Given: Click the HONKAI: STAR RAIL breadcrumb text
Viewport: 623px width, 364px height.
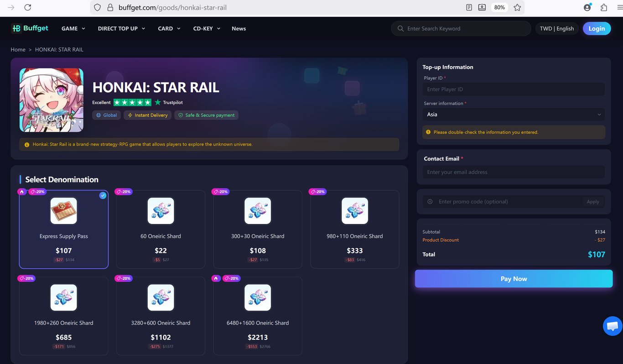Looking at the screenshot, I should (59, 49).
